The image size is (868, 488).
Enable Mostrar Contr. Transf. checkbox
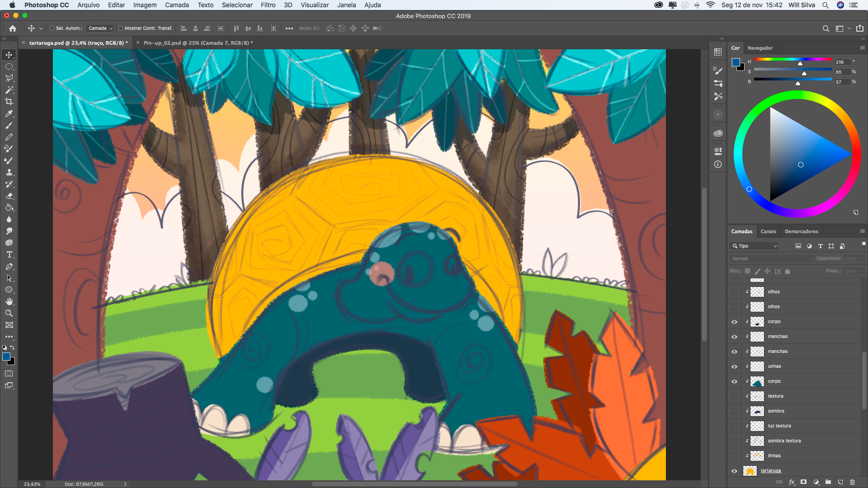(x=121, y=28)
